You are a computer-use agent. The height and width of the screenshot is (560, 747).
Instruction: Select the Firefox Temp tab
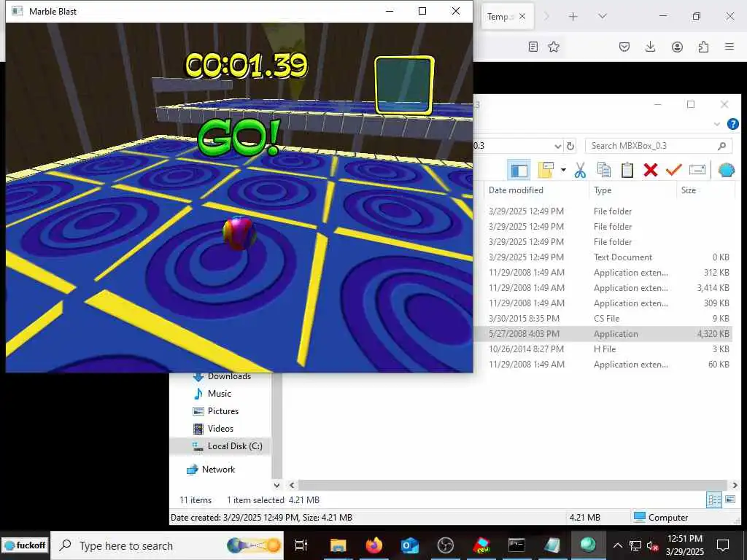[506, 16]
